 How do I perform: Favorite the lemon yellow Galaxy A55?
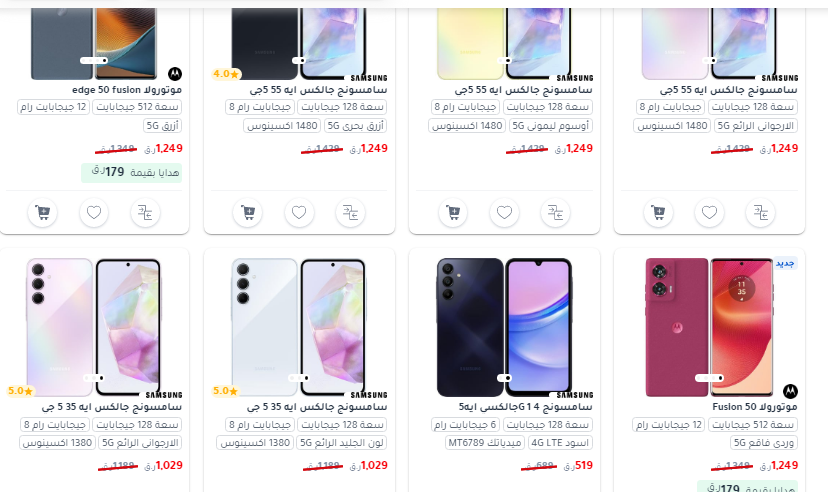[x=504, y=213]
